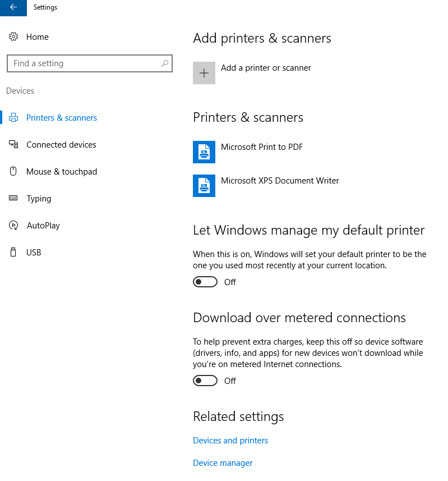Select Printers & scanners in sidebar

point(61,118)
